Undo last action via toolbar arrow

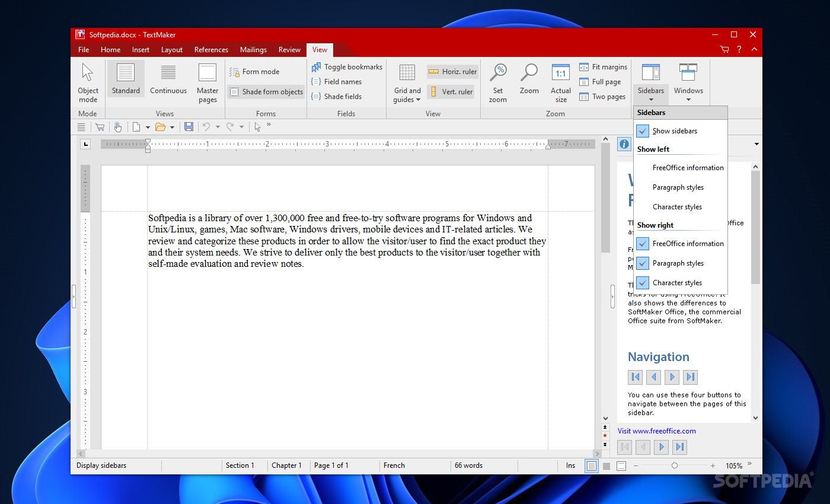206,127
